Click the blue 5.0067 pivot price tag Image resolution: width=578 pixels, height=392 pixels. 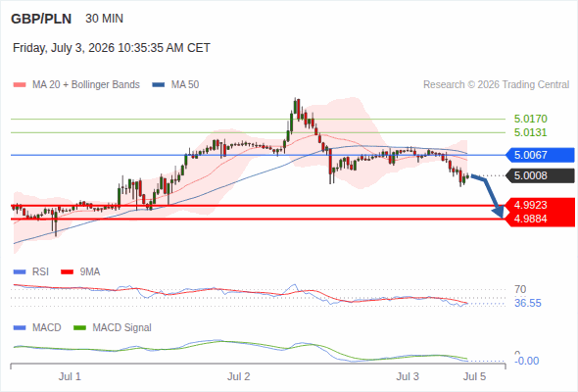point(540,155)
